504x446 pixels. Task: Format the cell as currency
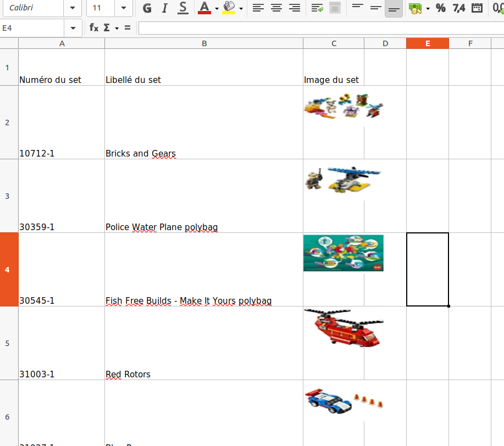pyautogui.click(x=415, y=8)
